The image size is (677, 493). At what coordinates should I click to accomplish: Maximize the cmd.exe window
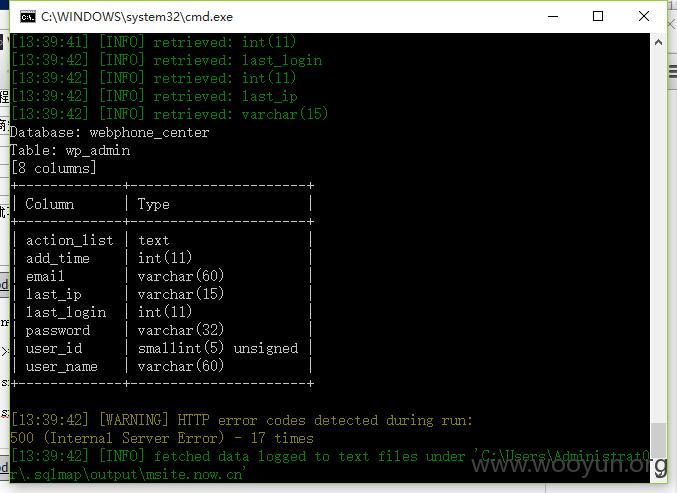(598, 16)
